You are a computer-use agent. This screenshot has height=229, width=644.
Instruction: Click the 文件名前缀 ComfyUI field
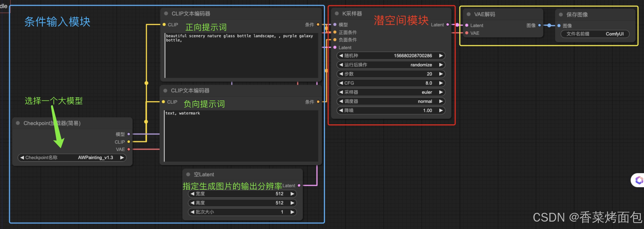tap(595, 34)
